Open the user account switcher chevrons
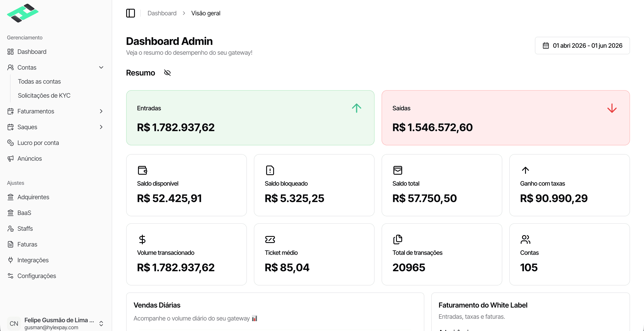This screenshot has width=644, height=331. 101,324
